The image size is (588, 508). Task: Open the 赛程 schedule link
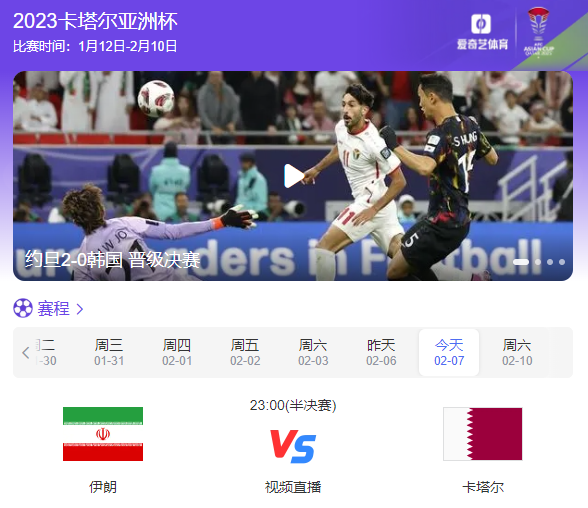pyautogui.click(x=53, y=309)
